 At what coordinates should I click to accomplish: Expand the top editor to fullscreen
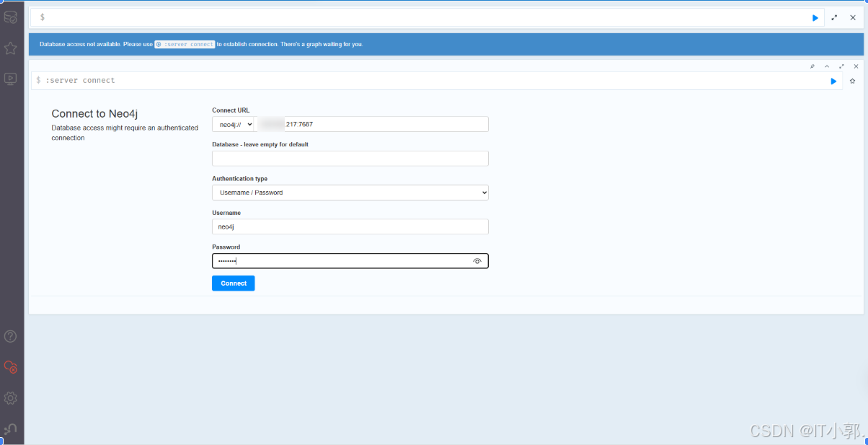click(834, 17)
